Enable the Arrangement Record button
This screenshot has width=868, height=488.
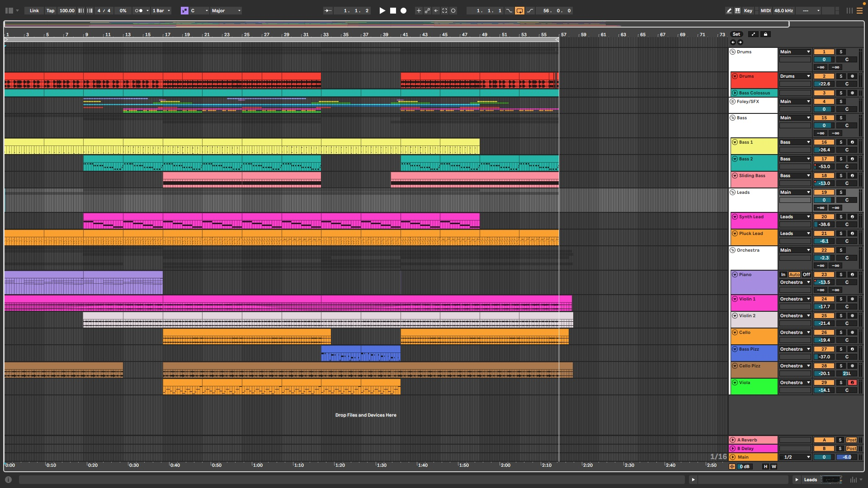(404, 10)
